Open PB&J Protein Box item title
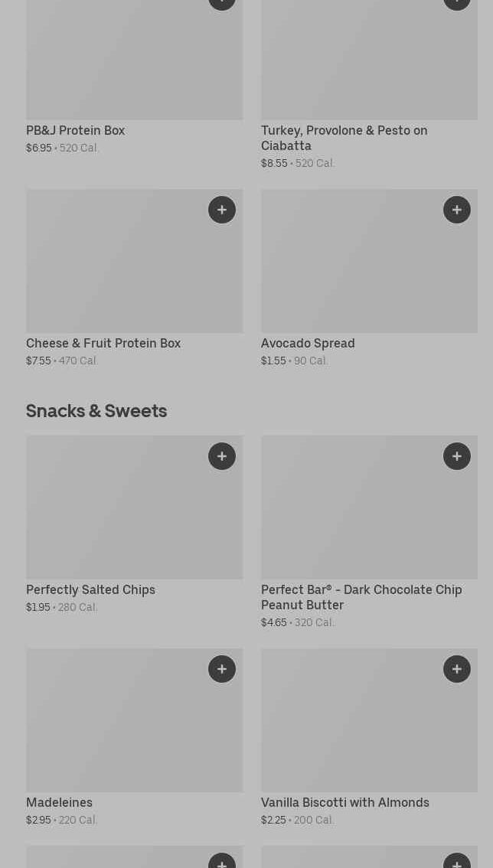The width and height of the screenshot is (493, 868). pos(75,131)
